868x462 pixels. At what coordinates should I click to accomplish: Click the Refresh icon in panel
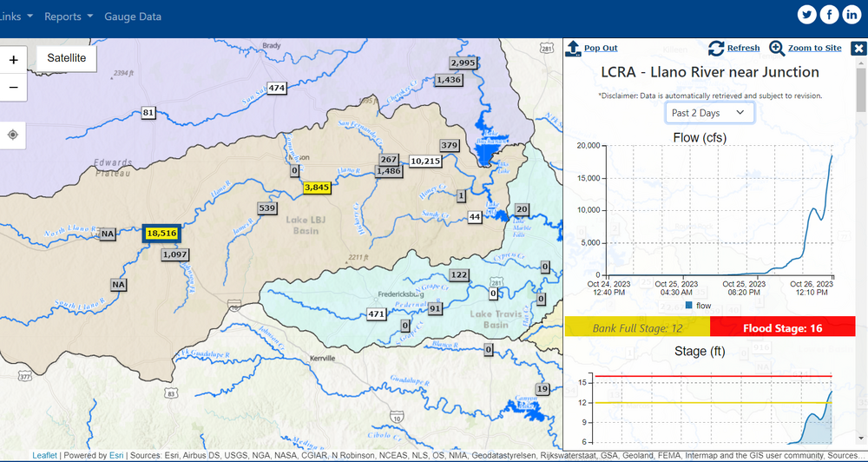click(x=717, y=48)
